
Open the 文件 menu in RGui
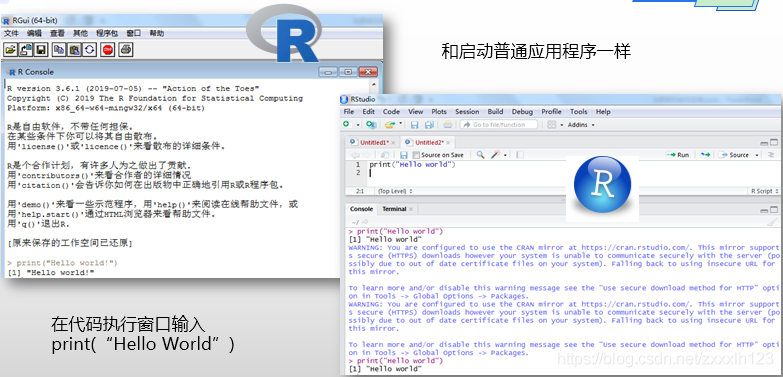click(11, 33)
